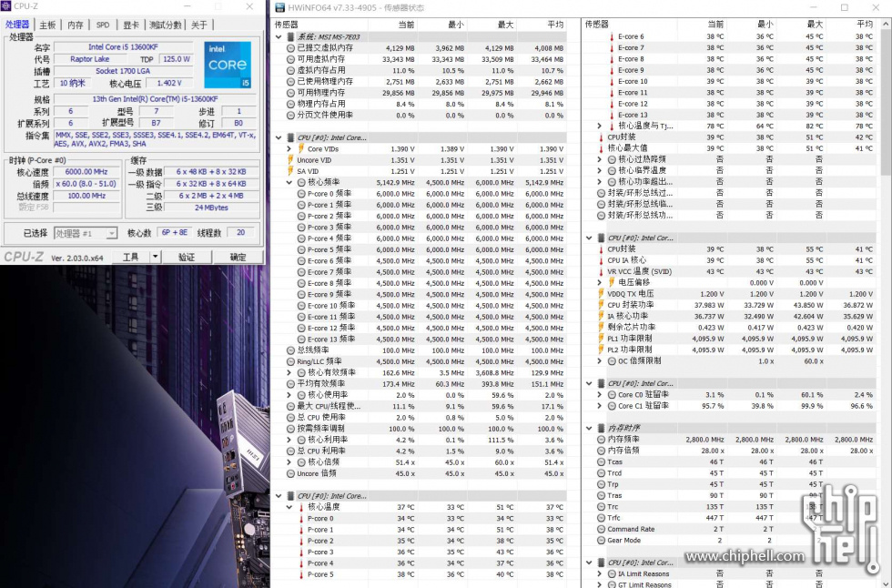Switch to the 主板 tab in CPU-Z
This screenshot has width=892, height=588.
[47, 25]
